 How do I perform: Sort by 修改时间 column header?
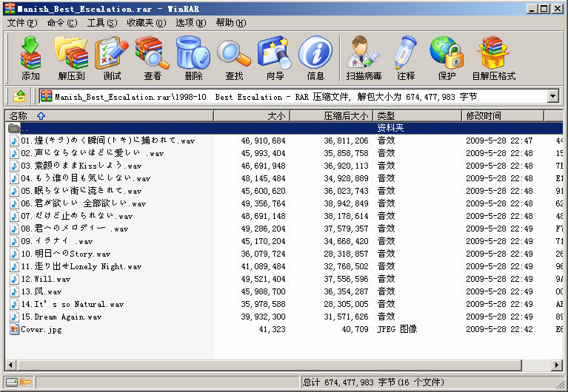pyautogui.click(x=503, y=116)
